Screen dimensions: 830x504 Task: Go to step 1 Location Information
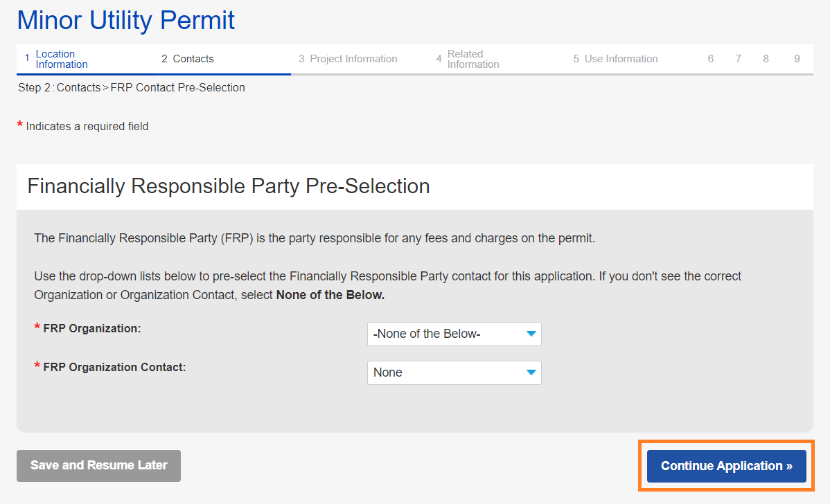pyautogui.click(x=61, y=59)
